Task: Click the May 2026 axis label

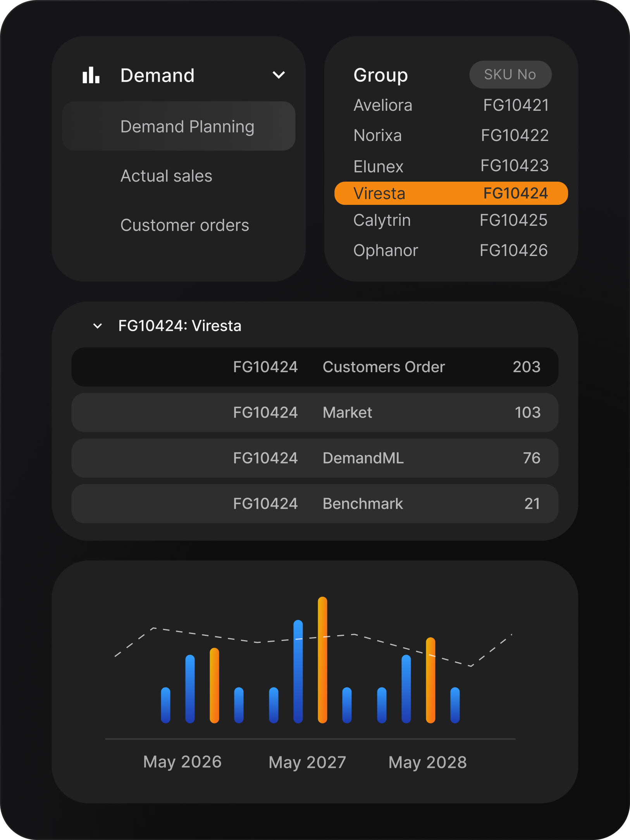Action: 182,762
